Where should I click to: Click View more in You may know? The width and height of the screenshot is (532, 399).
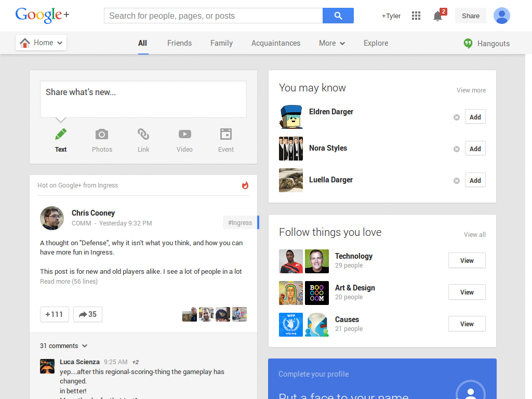coord(471,90)
